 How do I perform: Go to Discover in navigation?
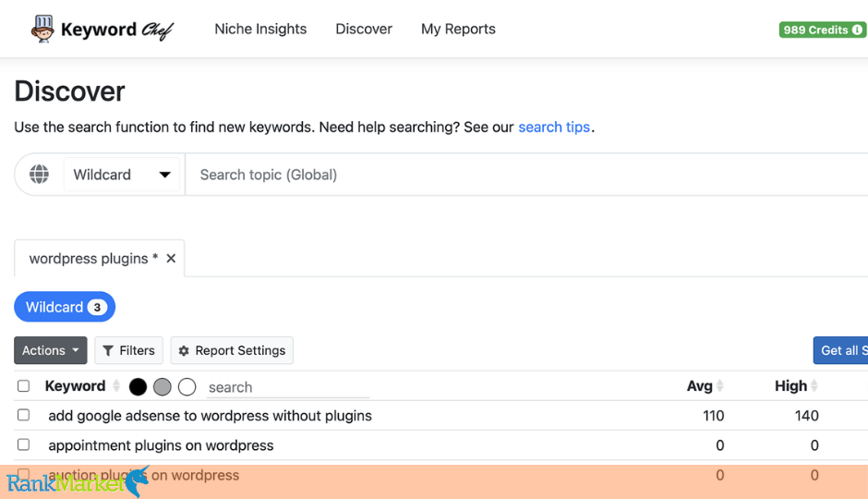(x=364, y=29)
